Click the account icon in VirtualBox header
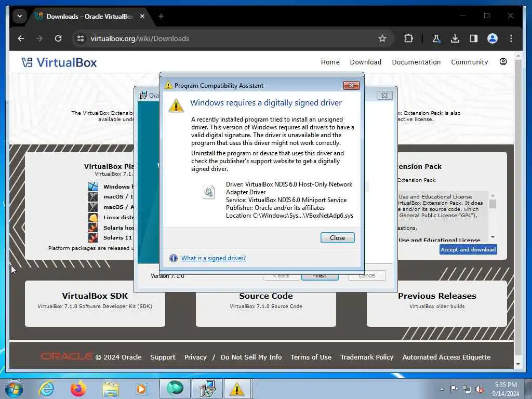The image size is (532, 399). tap(503, 62)
